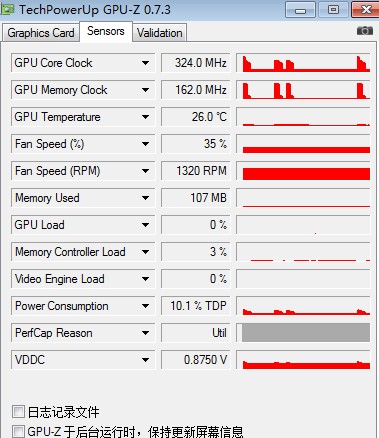Click the Power Consumption history graph
Screen dimensions: 379x438
pyautogui.click(x=303, y=306)
